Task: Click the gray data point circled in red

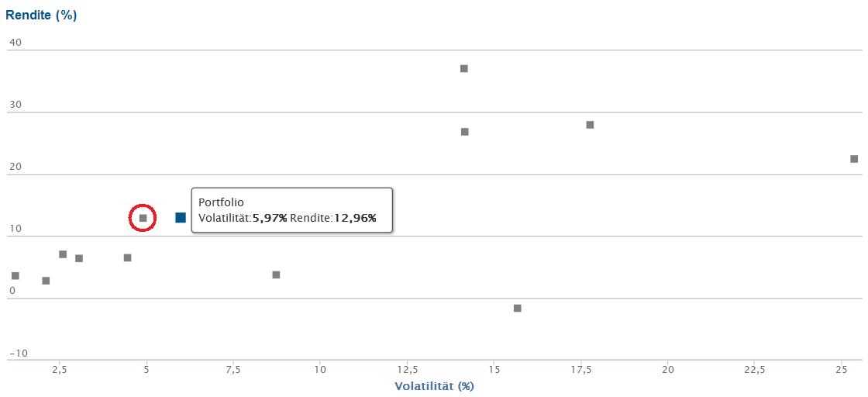Action: pos(143,218)
